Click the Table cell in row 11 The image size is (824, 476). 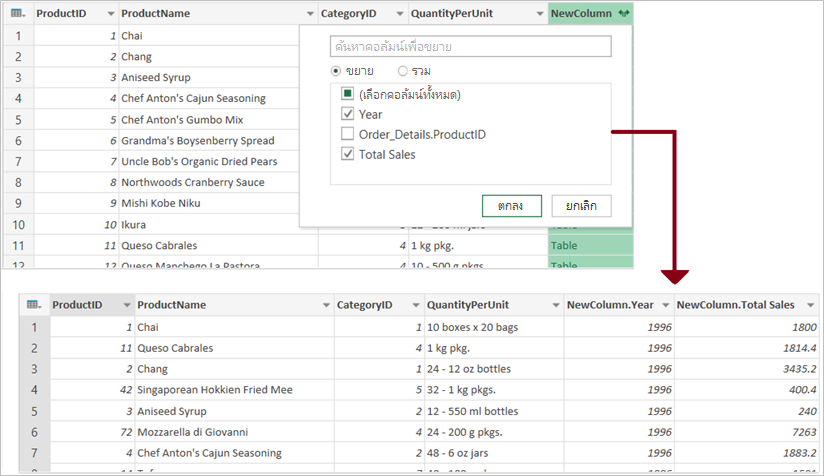tap(591, 245)
